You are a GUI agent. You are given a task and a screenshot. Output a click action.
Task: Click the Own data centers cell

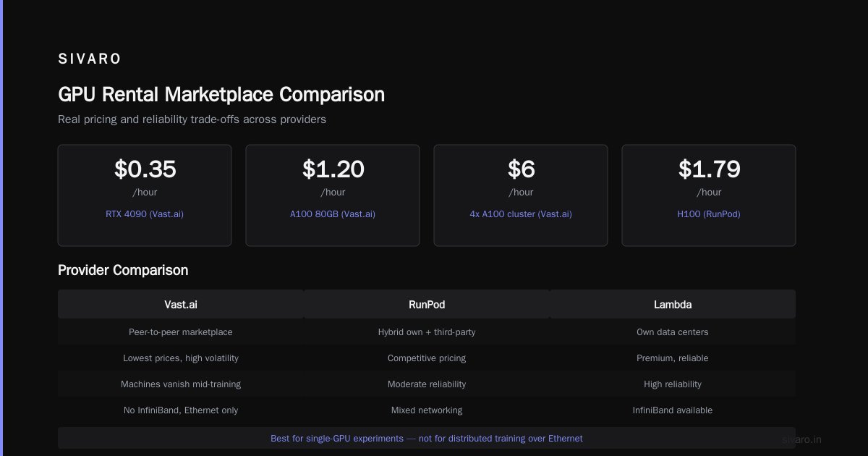pyautogui.click(x=673, y=332)
